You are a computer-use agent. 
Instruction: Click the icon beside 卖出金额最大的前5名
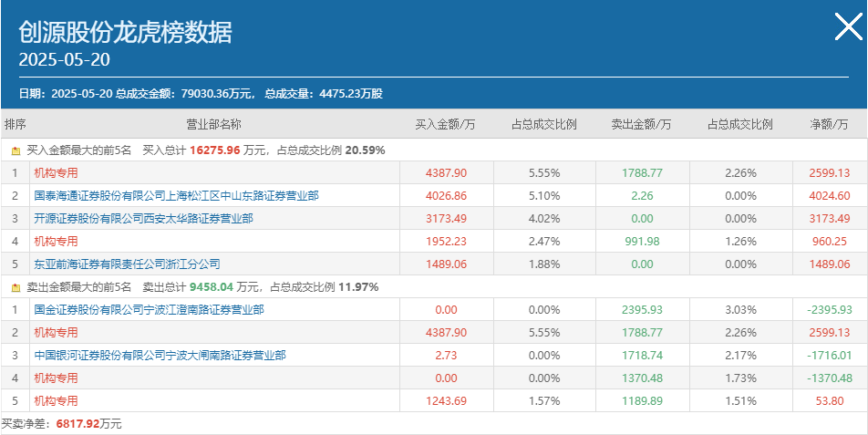click(15, 288)
